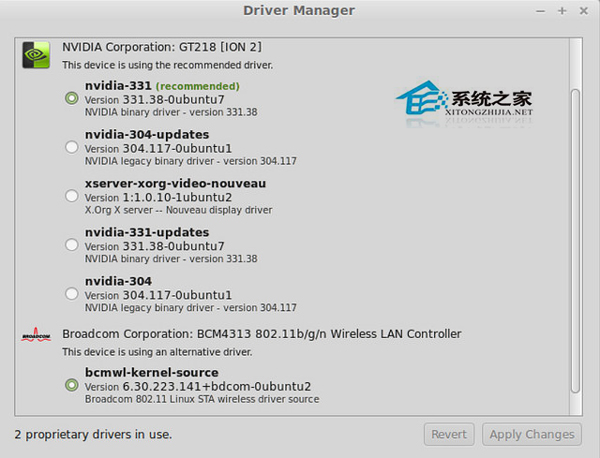Image resolution: width=600 pixels, height=458 pixels.
Task: Click the Broadcom BCM4313 Wireless LAN Controller heading
Action: tap(262, 334)
